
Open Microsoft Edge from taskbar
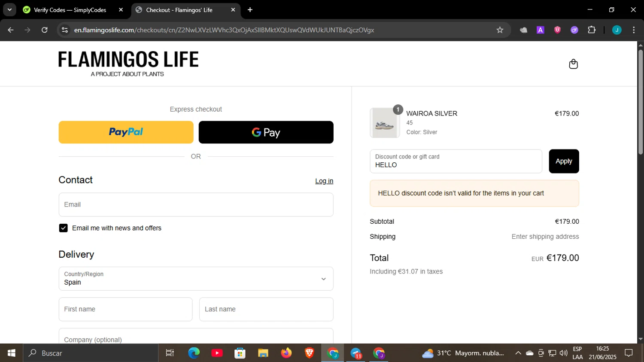tap(194, 353)
